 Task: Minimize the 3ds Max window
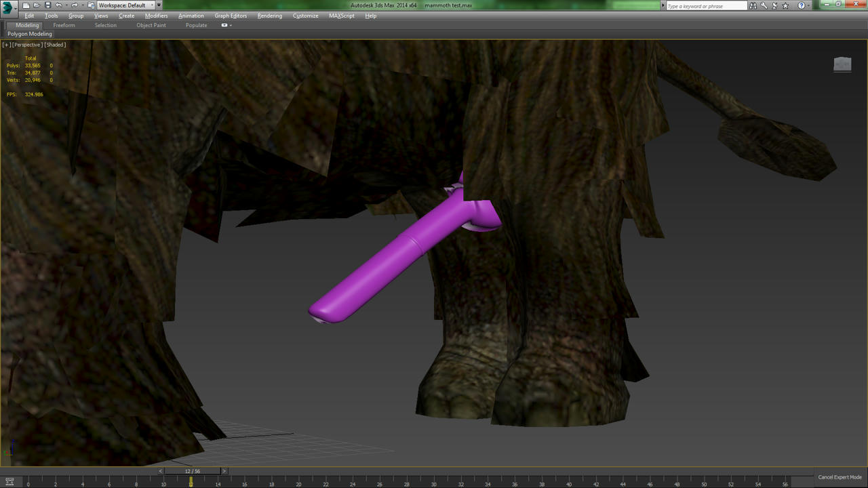click(x=827, y=4)
